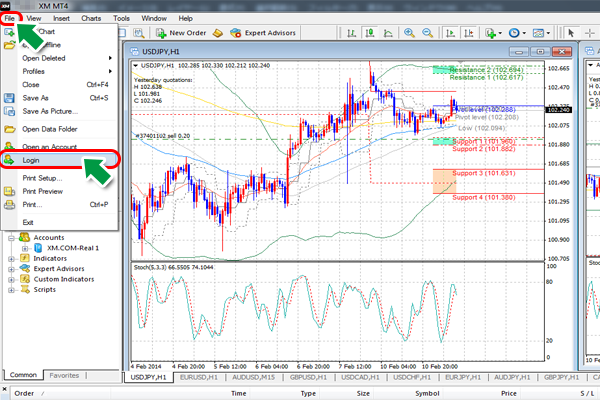
Task: Expand the Expert Advisors tree node
Action: coord(11,269)
